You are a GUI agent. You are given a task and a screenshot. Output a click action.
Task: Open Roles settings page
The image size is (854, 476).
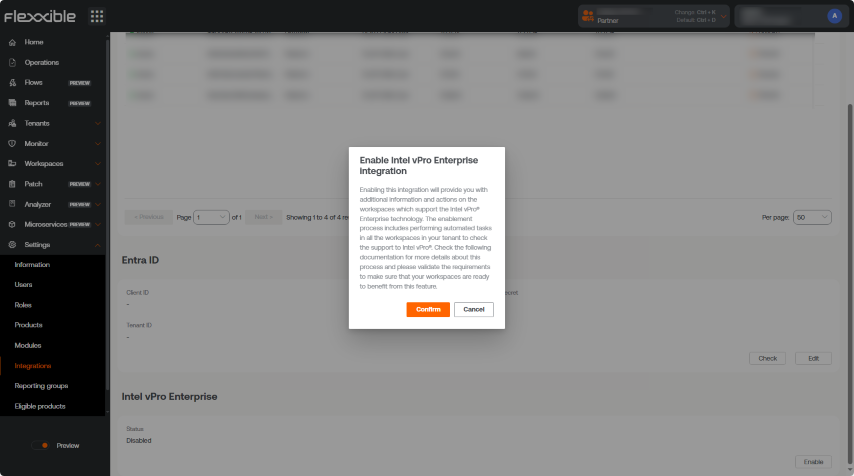(23, 305)
